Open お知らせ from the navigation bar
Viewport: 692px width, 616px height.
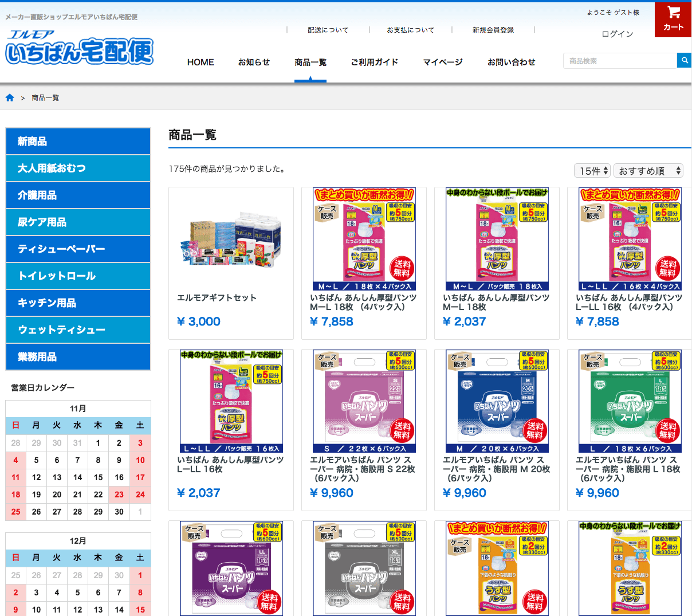254,62
